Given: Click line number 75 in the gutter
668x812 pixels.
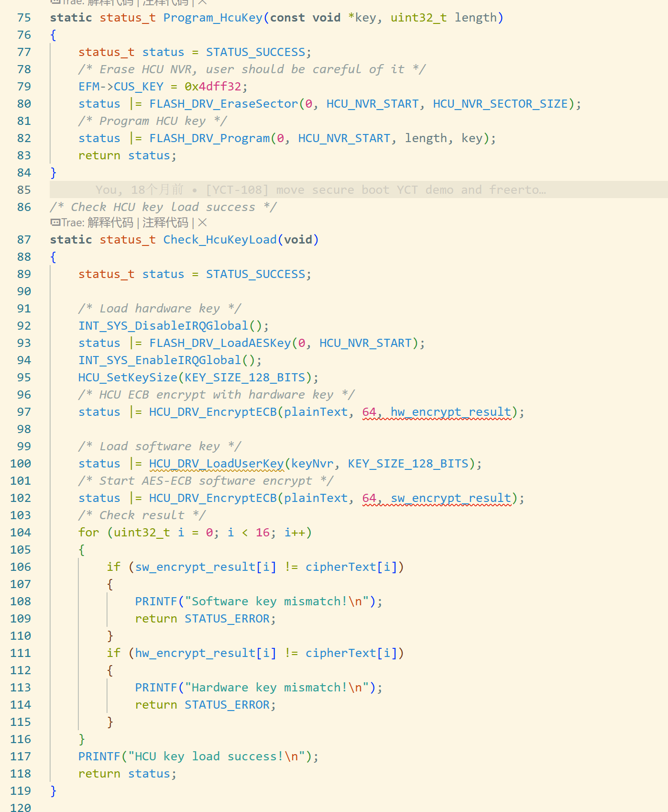Looking at the screenshot, I should [x=24, y=18].
